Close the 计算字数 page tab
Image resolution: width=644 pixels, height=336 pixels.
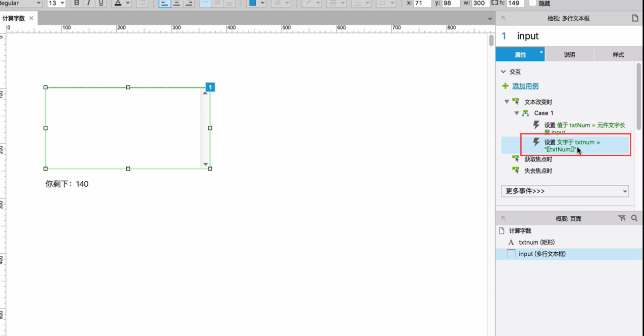click(31, 18)
